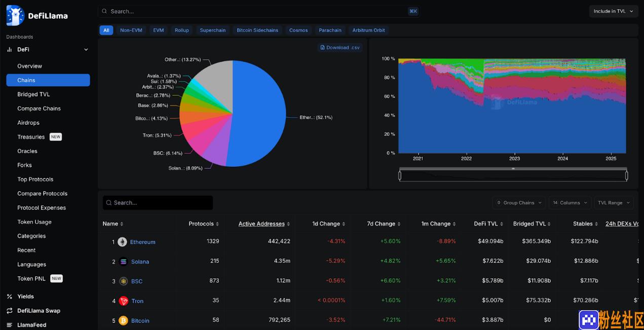Focus the chains table Search field
The height and width of the screenshot is (330, 644).
coord(158,203)
